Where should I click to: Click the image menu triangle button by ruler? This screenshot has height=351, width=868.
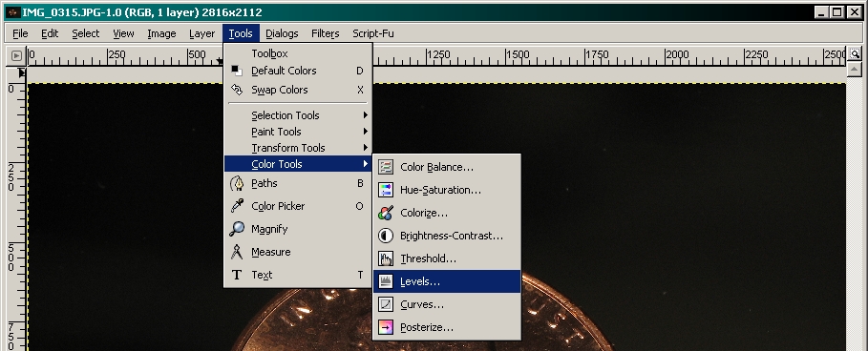[x=16, y=55]
